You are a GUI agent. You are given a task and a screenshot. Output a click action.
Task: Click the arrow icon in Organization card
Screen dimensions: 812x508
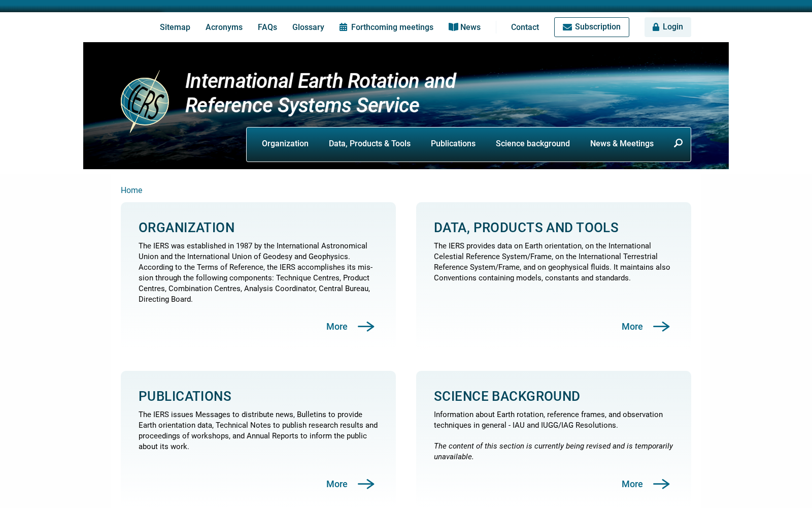point(366,327)
